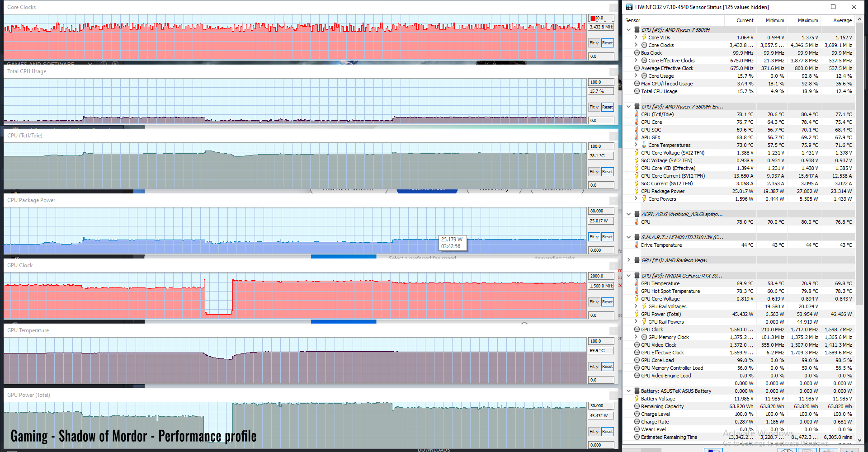868x452 pixels.
Task: Click the GPU Temperature thermometer icon
Action: point(637,283)
